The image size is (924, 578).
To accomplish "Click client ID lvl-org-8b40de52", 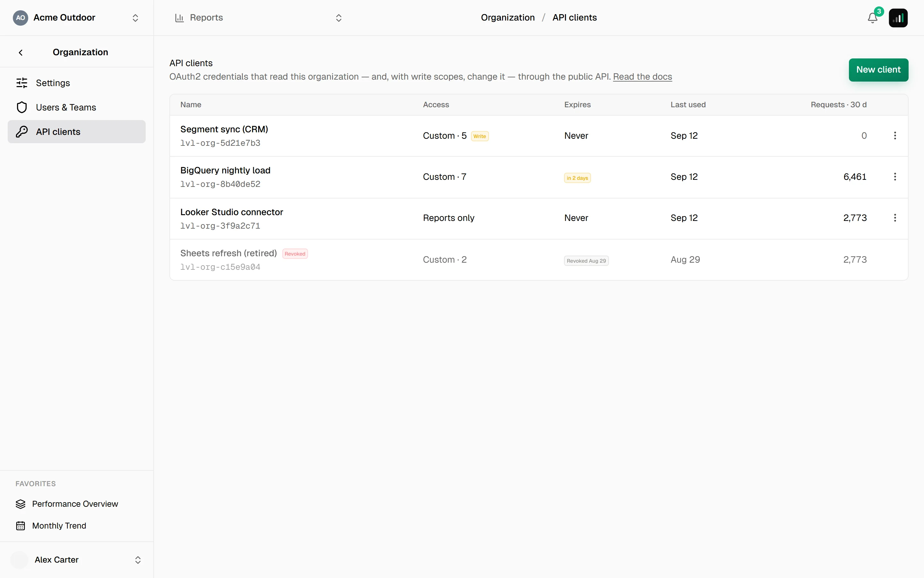I will [220, 184].
